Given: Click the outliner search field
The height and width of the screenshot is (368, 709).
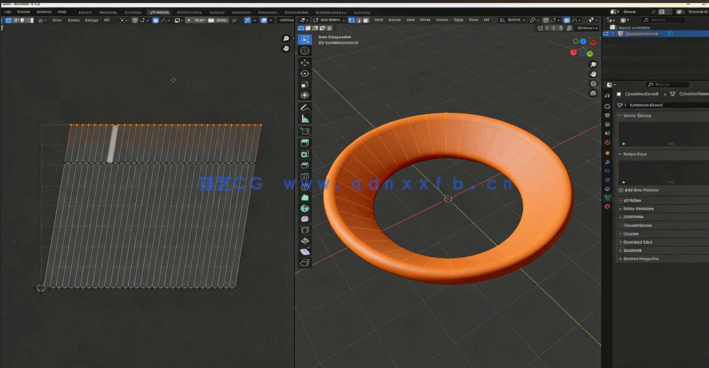Looking at the screenshot, I should (664, 20).
